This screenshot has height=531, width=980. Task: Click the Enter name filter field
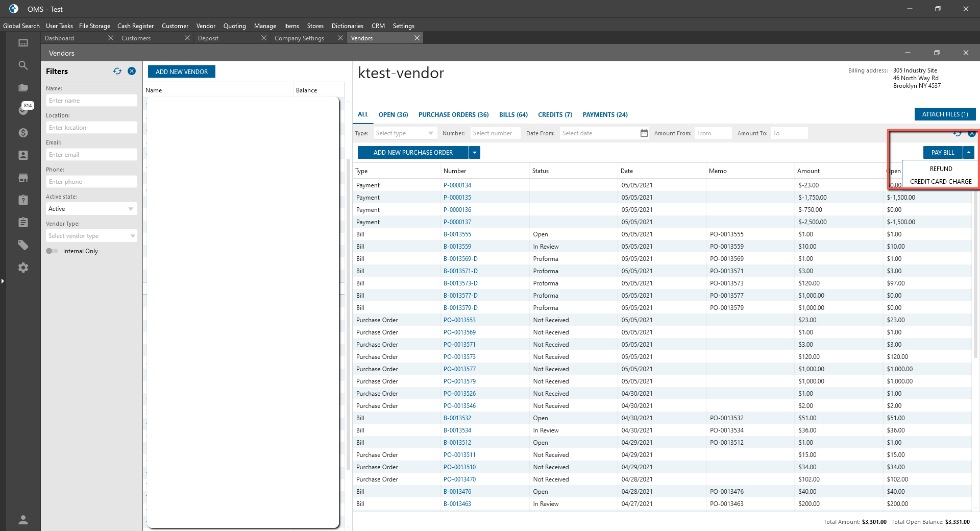tap(91, 101)
